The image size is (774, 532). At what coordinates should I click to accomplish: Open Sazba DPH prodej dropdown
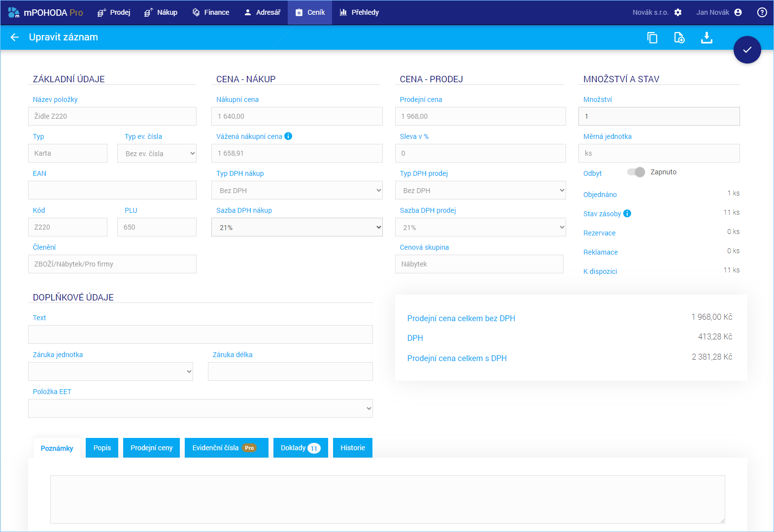(x=480, y=227)
